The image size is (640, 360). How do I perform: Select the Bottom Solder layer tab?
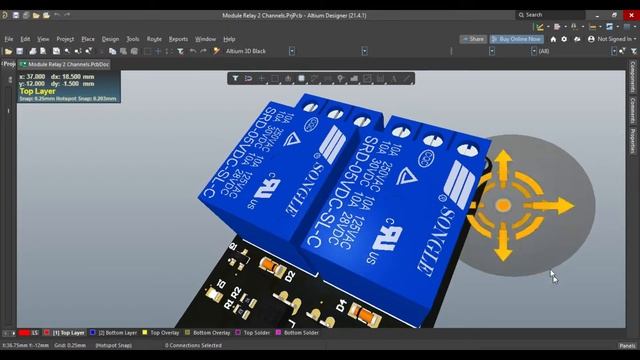tap(301, 333)
